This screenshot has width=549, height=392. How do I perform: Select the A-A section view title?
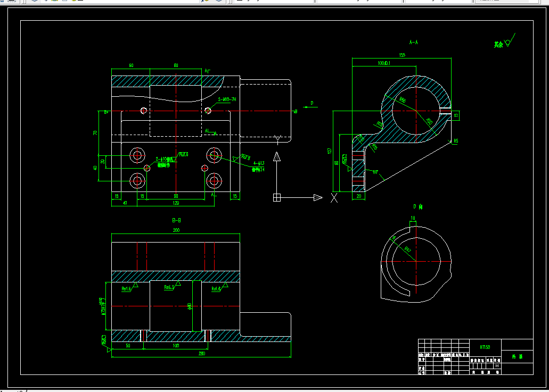414,43
